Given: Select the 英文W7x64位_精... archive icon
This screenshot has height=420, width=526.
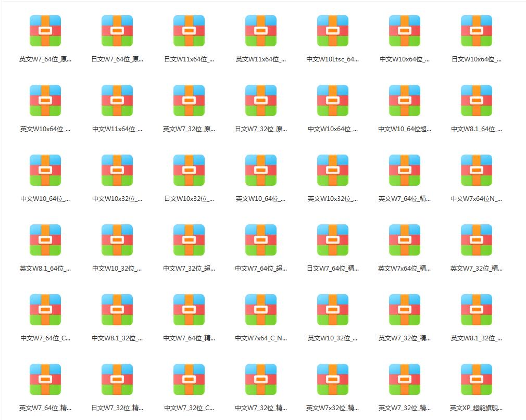Looking at the screenshot, I should (405, 240).
